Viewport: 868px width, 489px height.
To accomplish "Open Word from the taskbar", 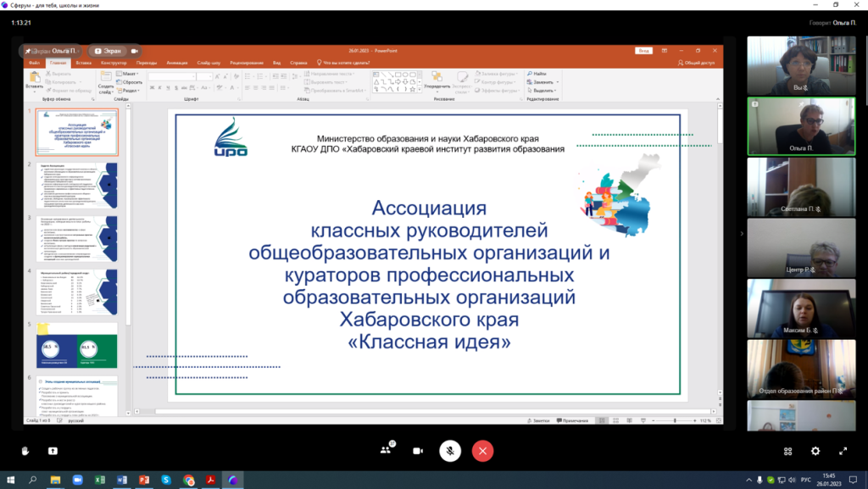I will 122,480.
